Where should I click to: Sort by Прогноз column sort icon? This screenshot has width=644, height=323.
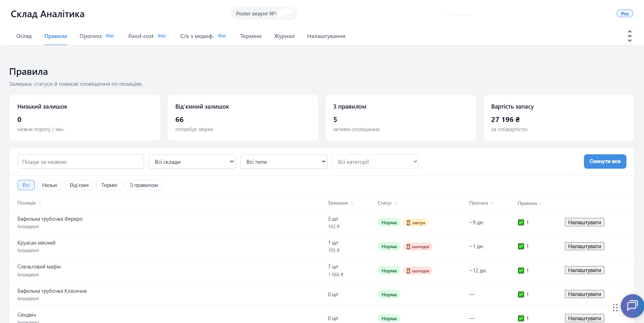click(x=492, y=203)
